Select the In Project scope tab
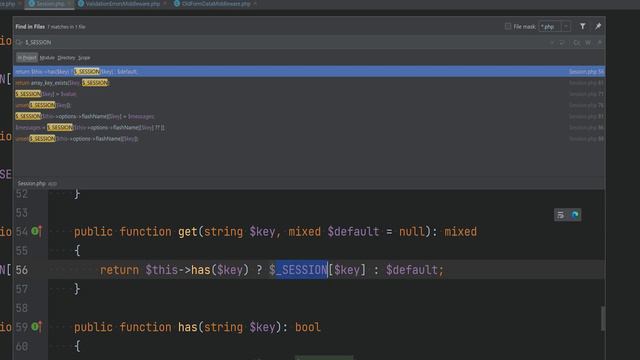The image size is (640, 360). pyautogui.click(x=27, y=58)
